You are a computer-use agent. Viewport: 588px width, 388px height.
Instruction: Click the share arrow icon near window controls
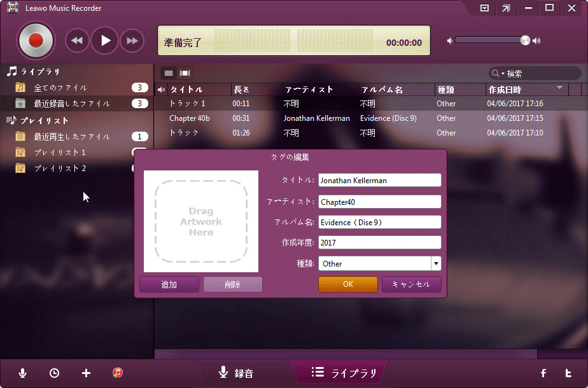507,8
